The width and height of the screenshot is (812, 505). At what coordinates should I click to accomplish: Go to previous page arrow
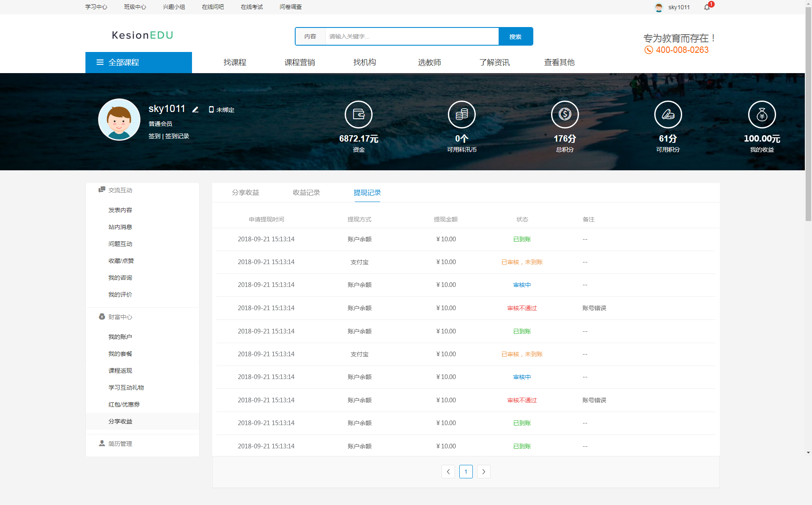pos(448,472)
